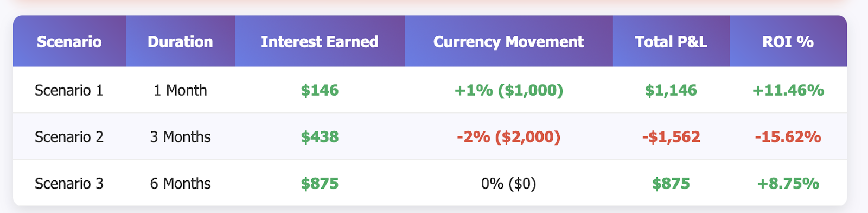Click the Scenario column header
The image size is (868, 213).
tap(69, 42)
